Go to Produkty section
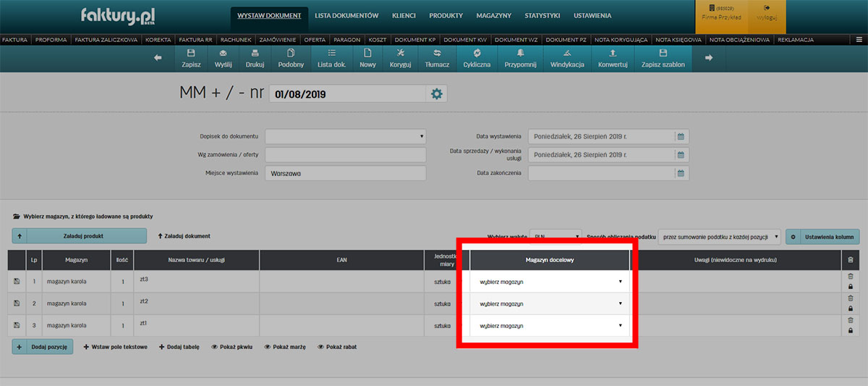This screenshot has height=386, width=868. point(446,15)
